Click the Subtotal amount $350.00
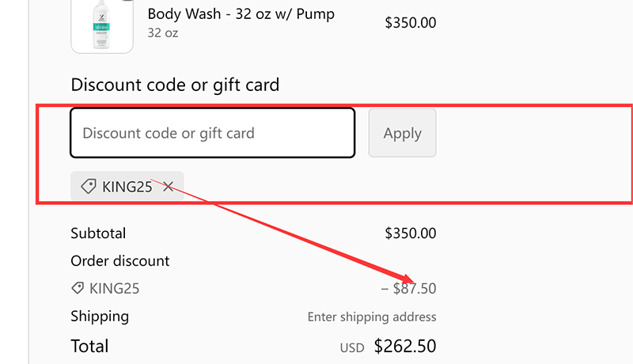 coord(410,233)
